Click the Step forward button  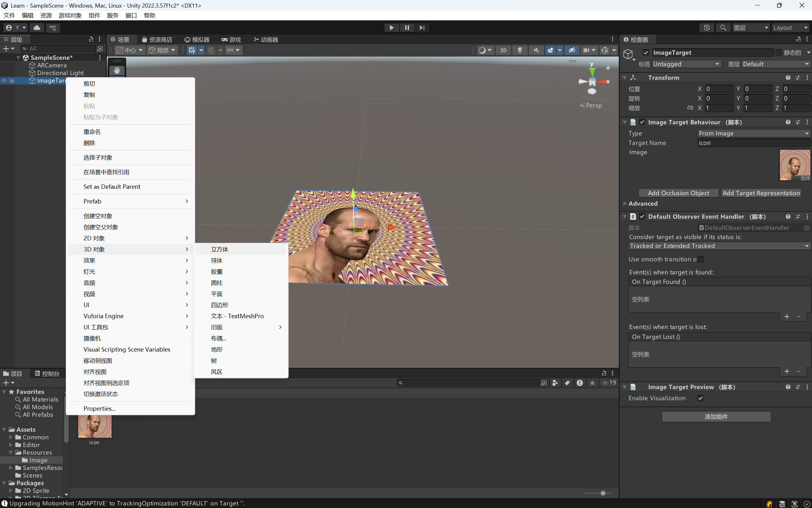[x=422, y=28]
